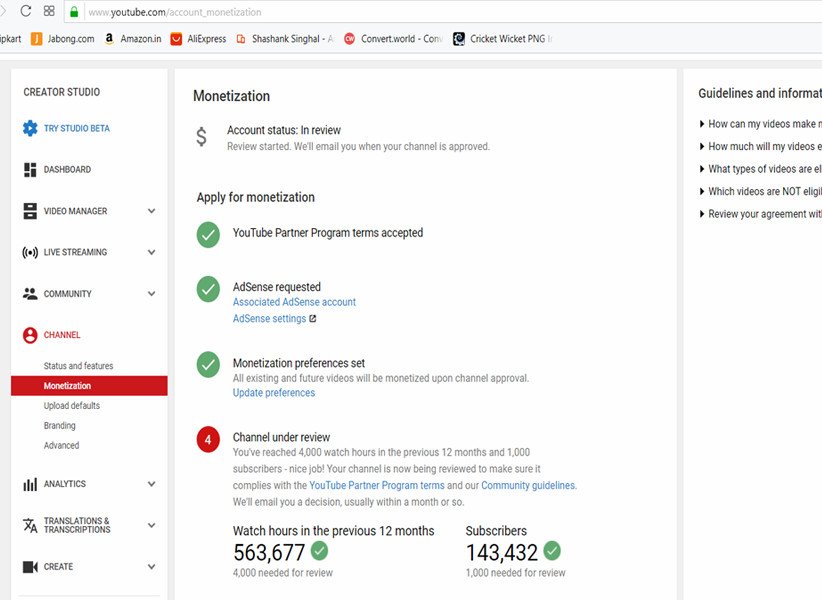Click the TRY STUDIO BETA link text
The image size is (822, 600).
coord(77,128)
